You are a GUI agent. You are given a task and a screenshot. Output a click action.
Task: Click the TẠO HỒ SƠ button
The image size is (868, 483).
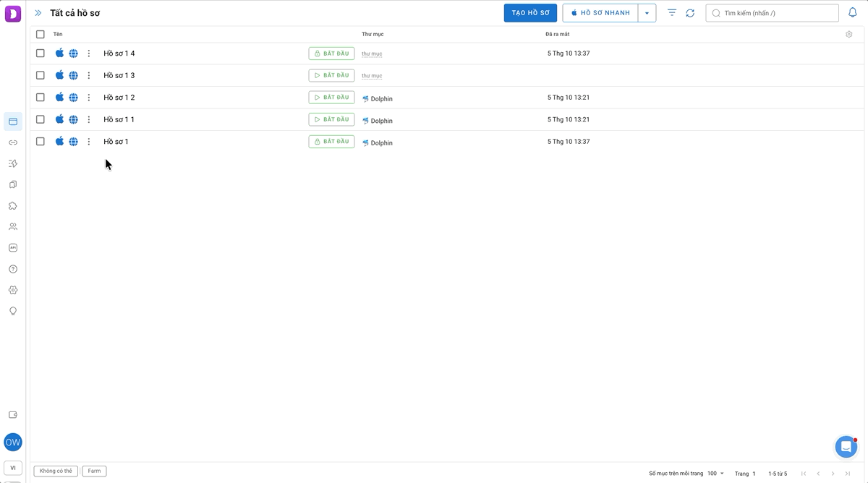(x=530, y=13)
